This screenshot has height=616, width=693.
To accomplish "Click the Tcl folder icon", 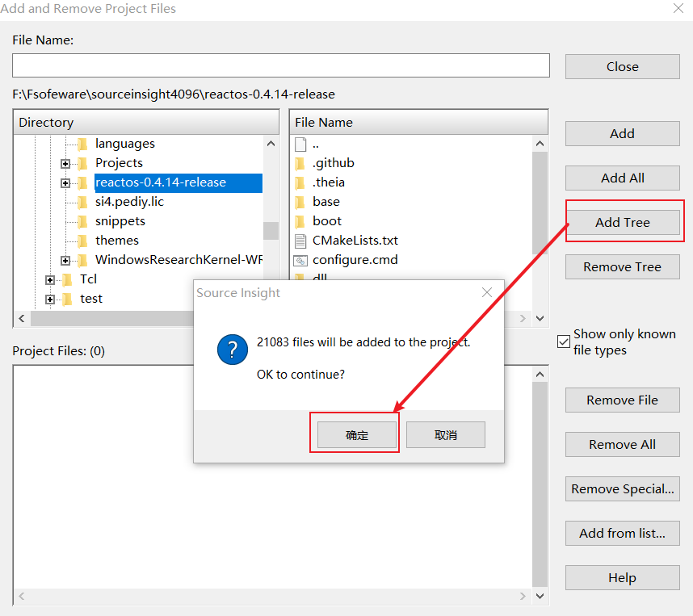I will [67, 279].
